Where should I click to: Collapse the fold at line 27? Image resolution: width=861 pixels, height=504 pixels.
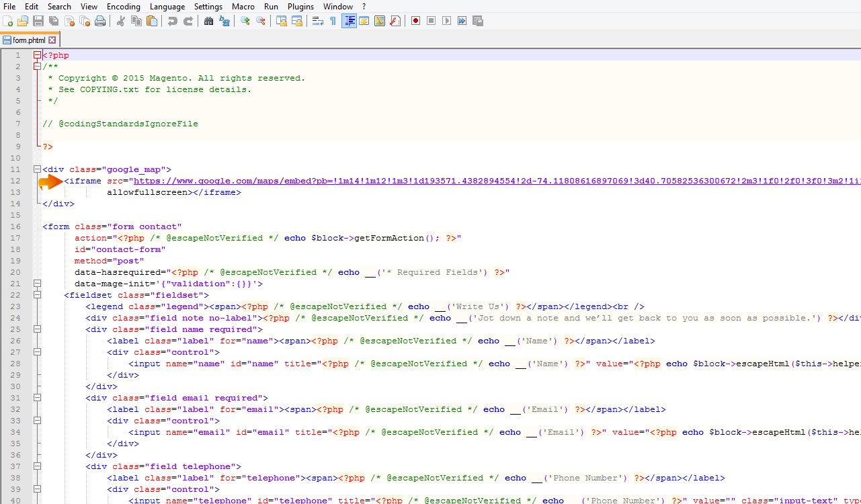(38, 352)
